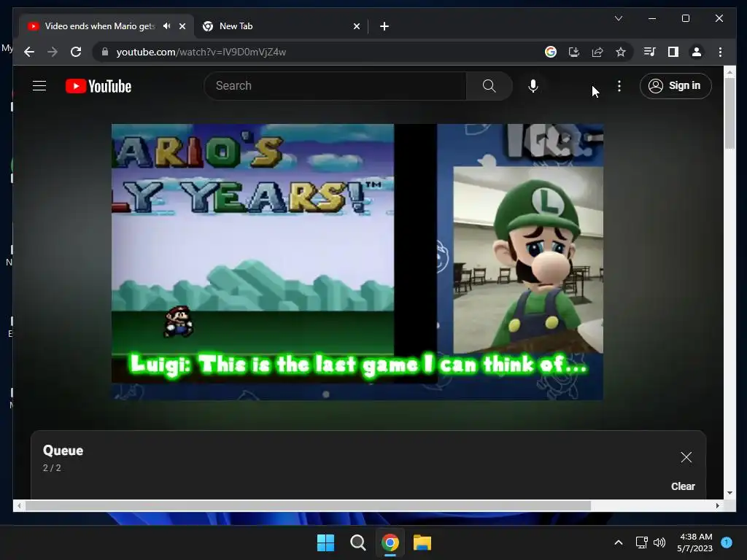This screenshot has height=560, width=747.
Task: Open the Windows Start menu
Action: click(326, 542)
